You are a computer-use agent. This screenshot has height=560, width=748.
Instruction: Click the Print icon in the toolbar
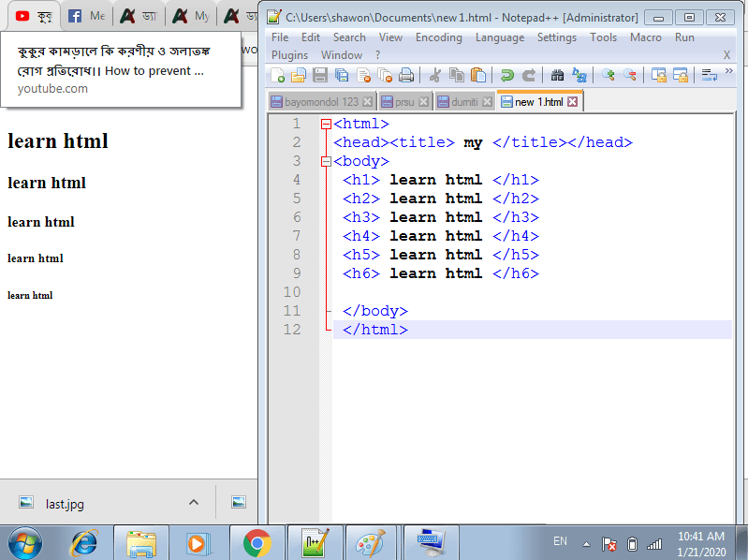tap(406, 76)
